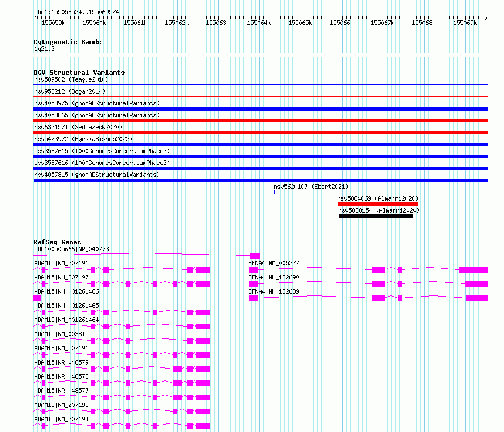Open variant esv3587615 1000Genomes label

(102, 151)
